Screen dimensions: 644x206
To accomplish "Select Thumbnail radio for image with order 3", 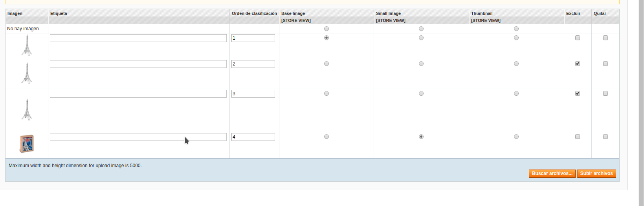I will (516, 93).
